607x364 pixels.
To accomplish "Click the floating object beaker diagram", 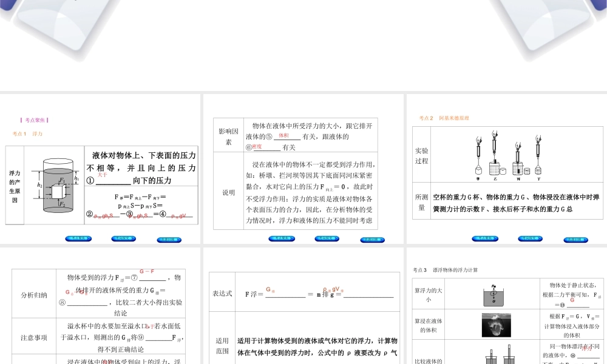I will coord(493,296).
